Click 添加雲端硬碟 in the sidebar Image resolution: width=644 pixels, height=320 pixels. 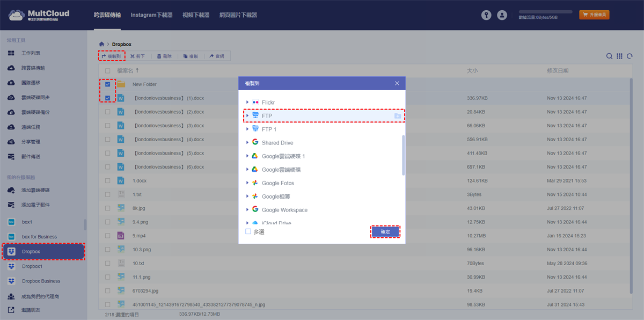pyautogui.click(x=35, y=190)
